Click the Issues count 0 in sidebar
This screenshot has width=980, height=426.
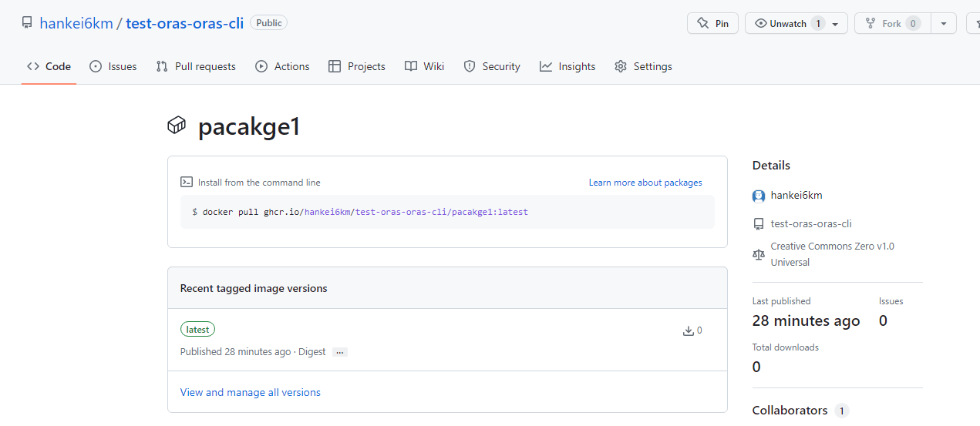click(883, 320)
